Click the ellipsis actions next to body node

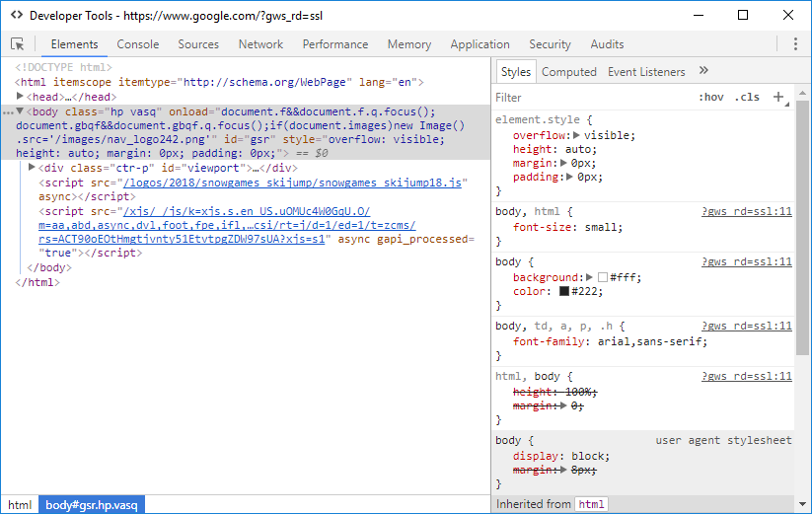pos(8,112)
